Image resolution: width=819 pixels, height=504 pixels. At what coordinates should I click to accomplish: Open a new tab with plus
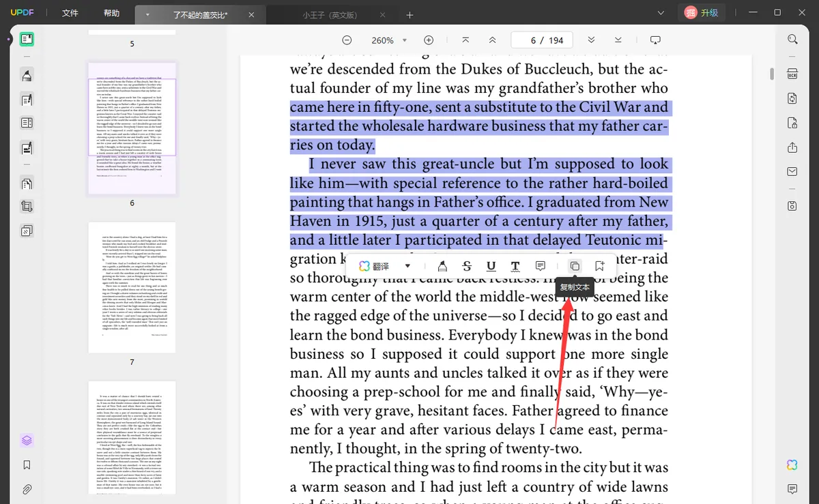409,14
